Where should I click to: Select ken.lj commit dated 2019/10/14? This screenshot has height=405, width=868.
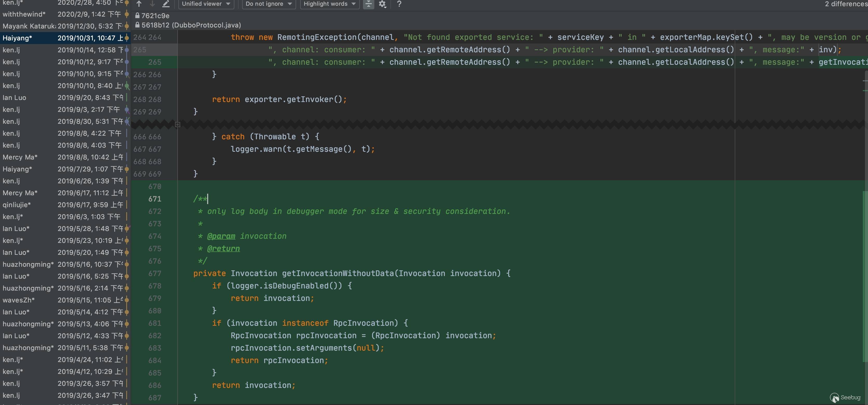65,50
